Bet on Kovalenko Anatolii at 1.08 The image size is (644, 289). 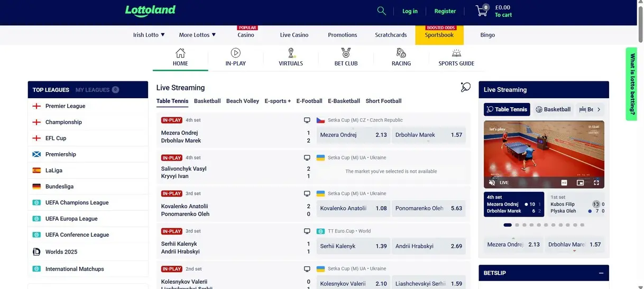pyautogui.click(x=353, y=208)
